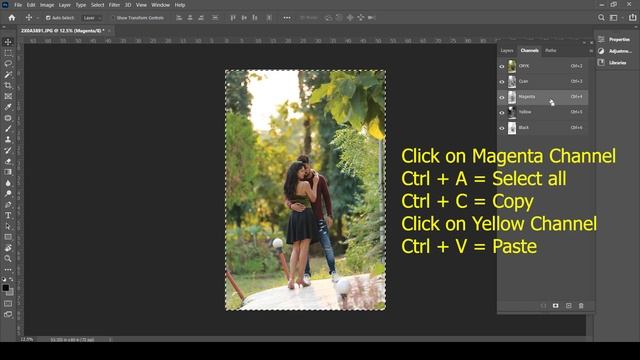The width and height of the screenshot is (640, 360).
Task: Select the Eyedropper tool
Action: coord(8,107)
